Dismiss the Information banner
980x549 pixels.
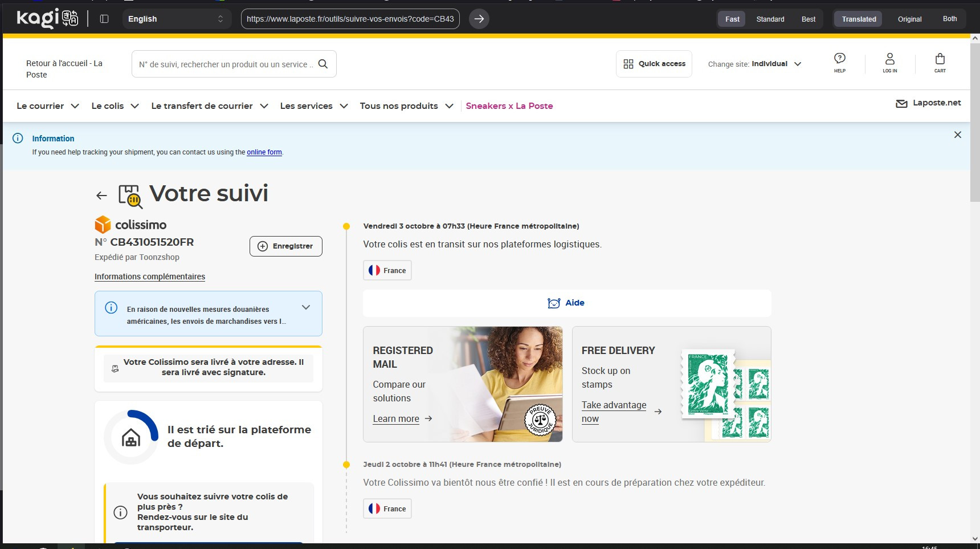[957, 135]
